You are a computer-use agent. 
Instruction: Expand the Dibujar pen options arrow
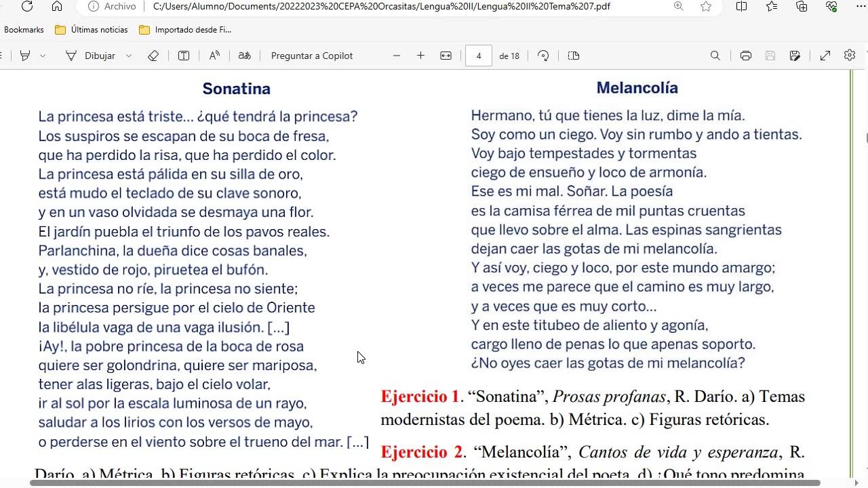[x=129, y=56]
